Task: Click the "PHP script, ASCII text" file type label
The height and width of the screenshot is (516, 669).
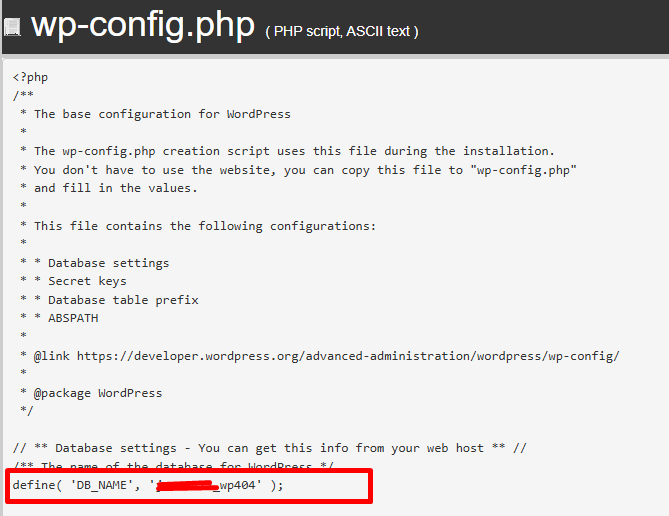Action: [342, 31]
